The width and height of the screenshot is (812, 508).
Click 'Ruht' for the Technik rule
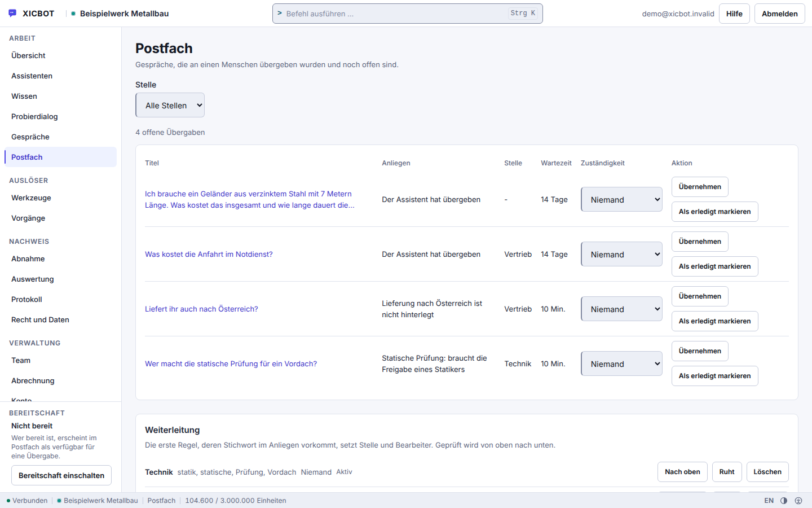[727, 472]
